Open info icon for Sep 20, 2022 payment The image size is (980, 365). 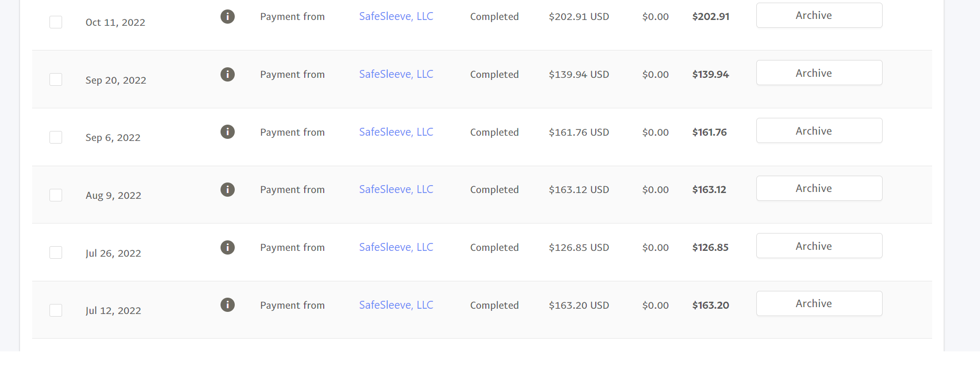(227, 74)
